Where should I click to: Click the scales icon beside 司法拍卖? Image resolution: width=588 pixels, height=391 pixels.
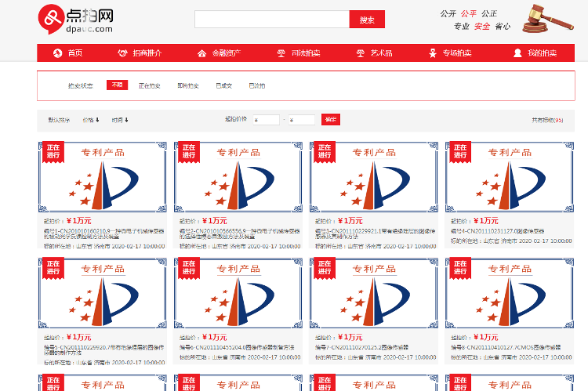(x=281, y=53)
